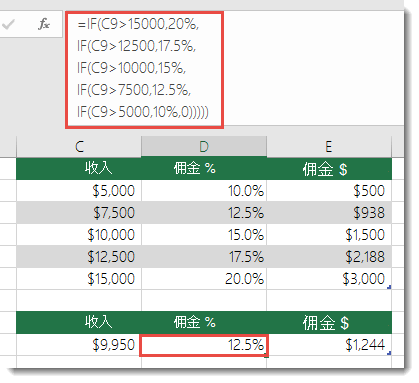Viewport: 419px width, 383px height.
Task: Click the lower table 佣金 $ header cell
Action: coord(329,322)
